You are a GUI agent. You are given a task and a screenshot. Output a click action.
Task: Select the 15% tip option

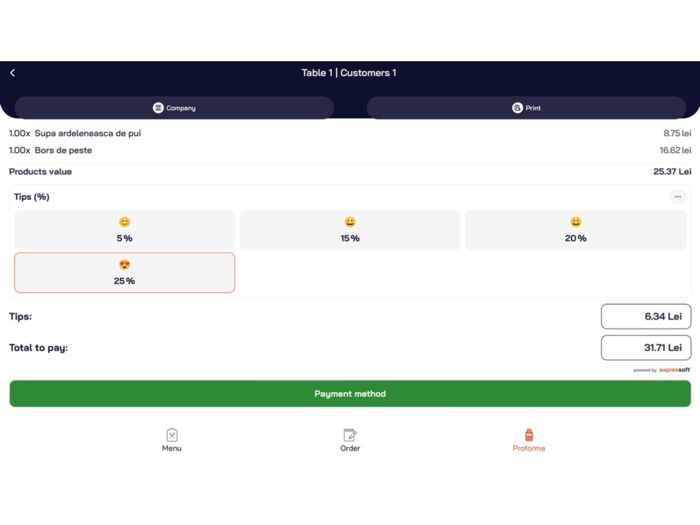tap(350, 230)
